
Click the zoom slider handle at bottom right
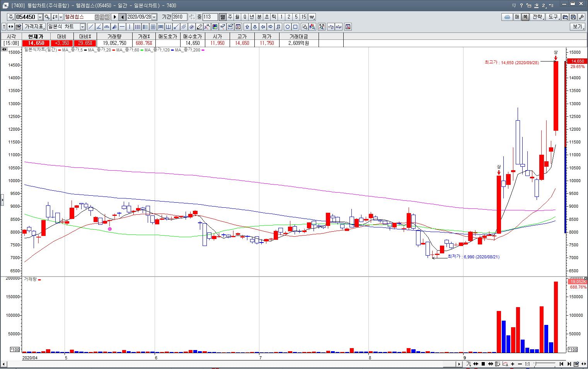click(x=535, y=364)
